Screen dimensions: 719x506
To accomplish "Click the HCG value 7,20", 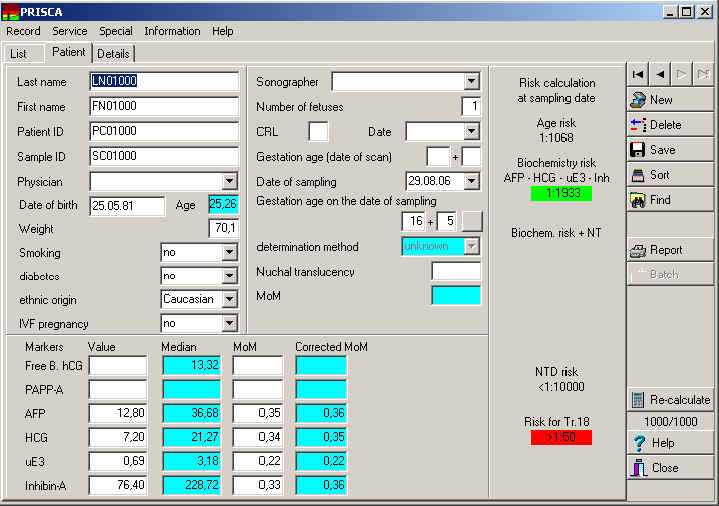I will tap(118, 437).
